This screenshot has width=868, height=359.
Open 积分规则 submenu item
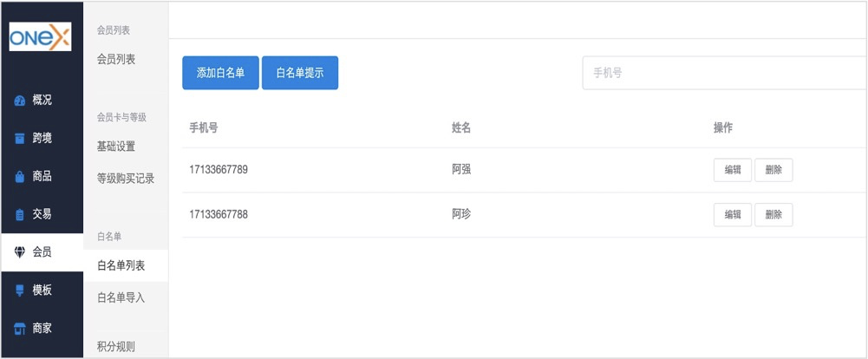pyautogui.click(x=115, y=347)
